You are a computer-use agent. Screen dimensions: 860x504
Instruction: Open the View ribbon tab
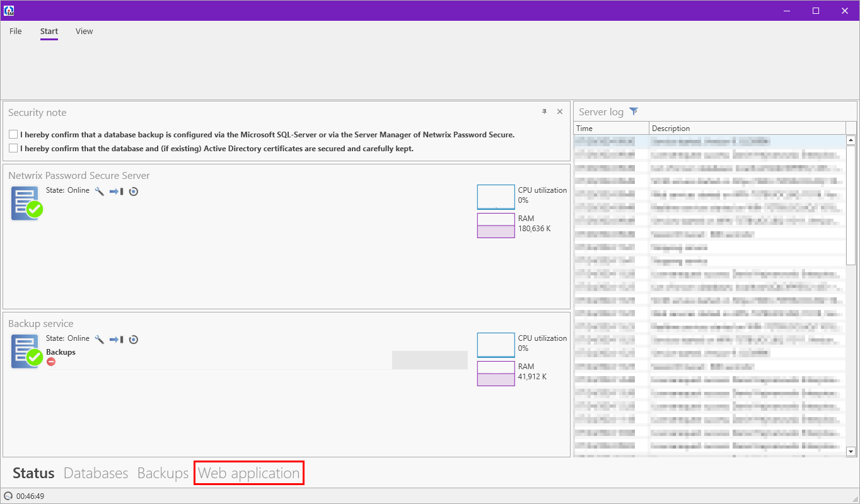pyautogui.click(x=84, y=31)
